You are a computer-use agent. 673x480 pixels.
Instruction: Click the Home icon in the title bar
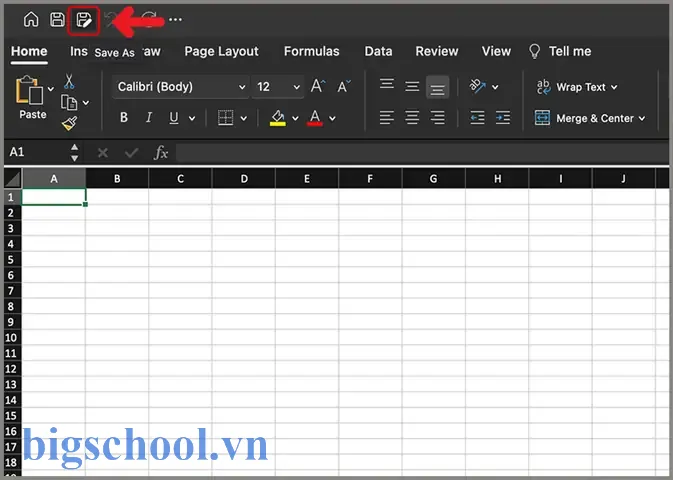click(x=31, y=19)
